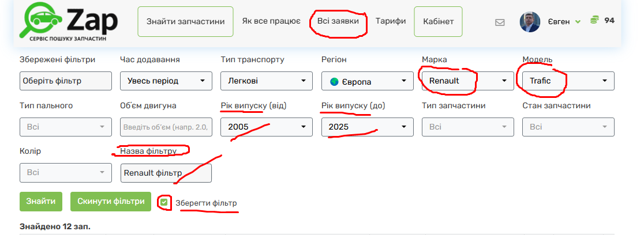This screenshot has height=235, width=644.
Task: Open the Тип транспорту dropdown
Action: coord(267,81)
